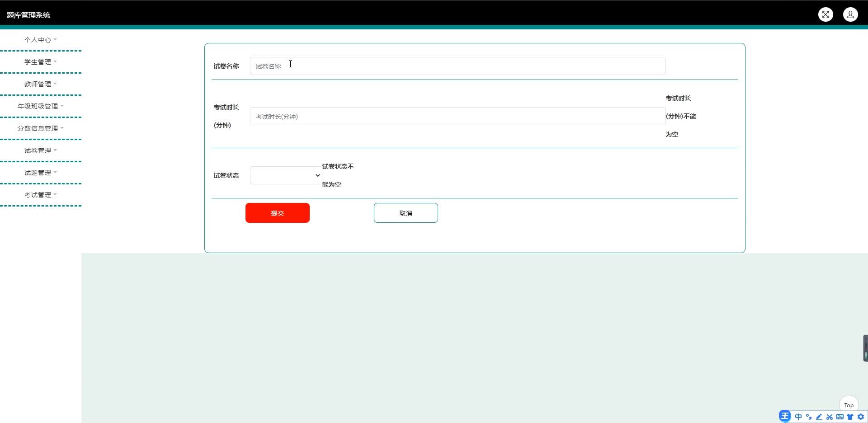Expand the 年级班级管理 sidebar menu
Viewport: 868px width, 423px height.
coord(41,106)
